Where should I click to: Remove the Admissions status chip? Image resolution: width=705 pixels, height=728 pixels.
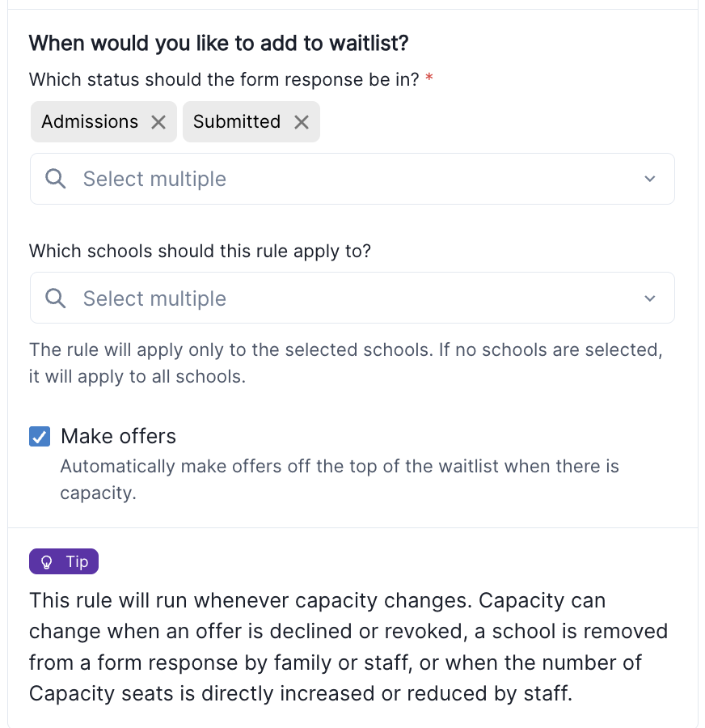click(158, 123)
